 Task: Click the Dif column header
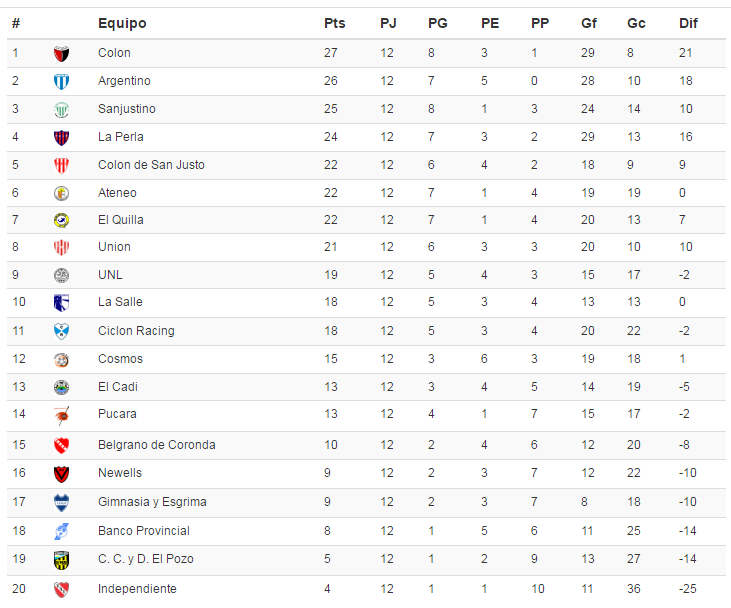point(688,23)
